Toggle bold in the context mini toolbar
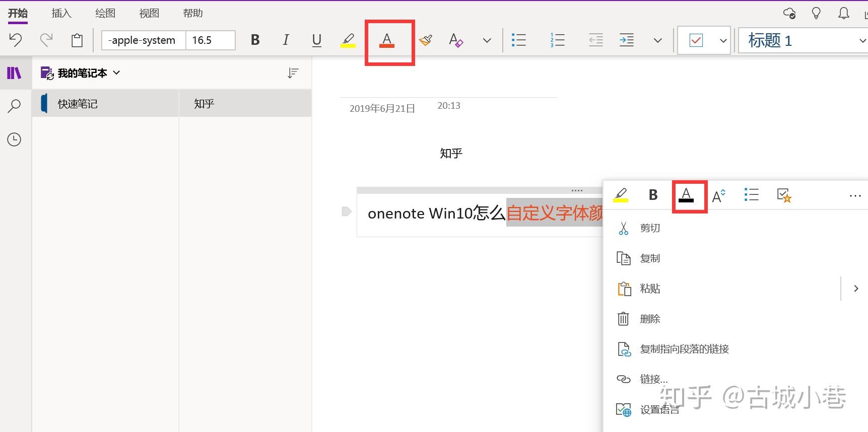868x432 pixels. 653,195
